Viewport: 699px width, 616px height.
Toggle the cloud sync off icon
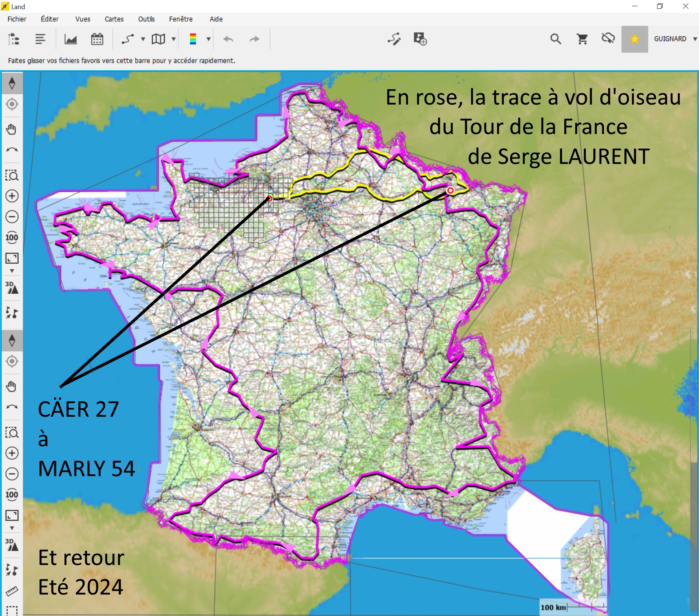(608, 38)
